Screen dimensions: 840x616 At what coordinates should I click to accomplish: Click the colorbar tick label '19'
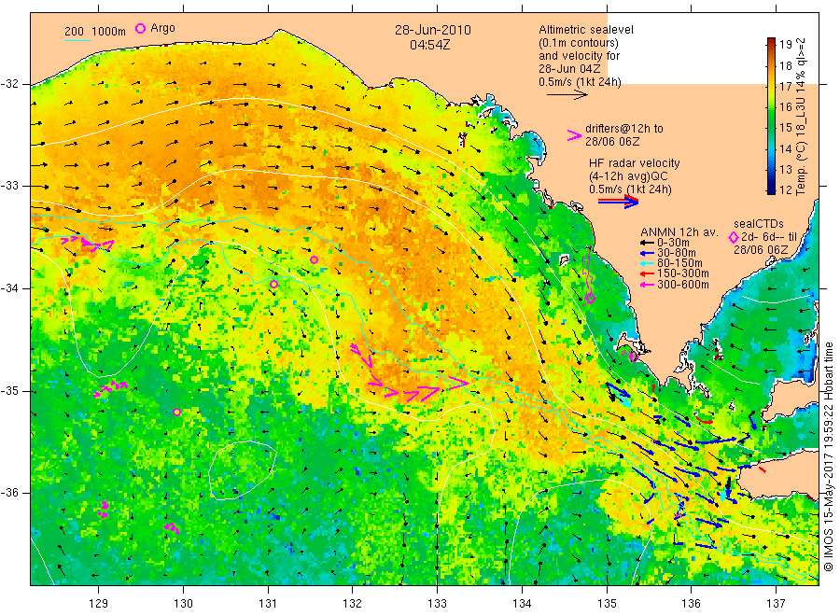coord(785,45)
